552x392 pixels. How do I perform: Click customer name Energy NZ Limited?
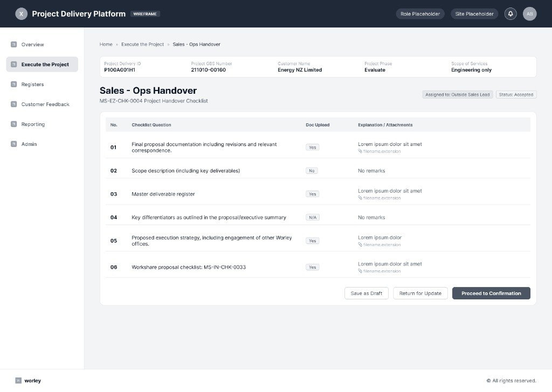pos(300,70)
